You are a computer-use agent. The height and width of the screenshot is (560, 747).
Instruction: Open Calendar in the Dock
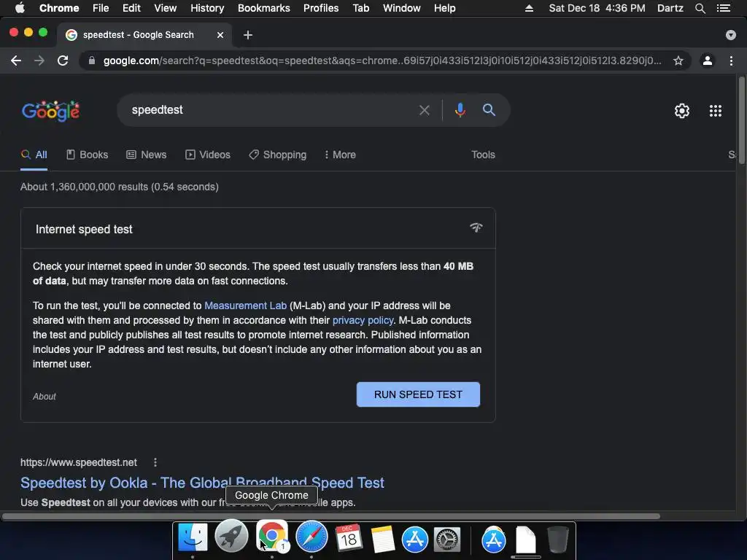click(348, 538)
